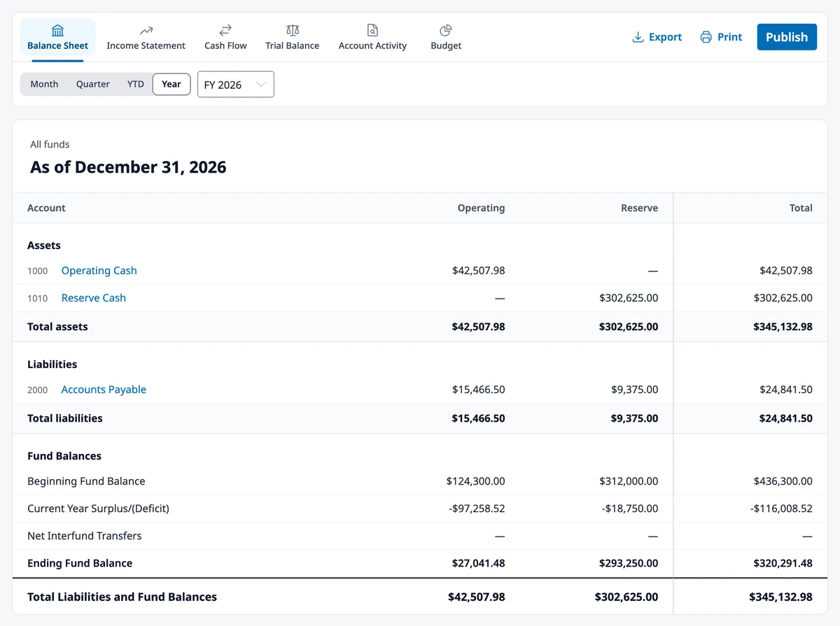840x626 pixels.
Task: Open the FY 2026 fiscal year dropdown
Action: [x=236, y=85]
